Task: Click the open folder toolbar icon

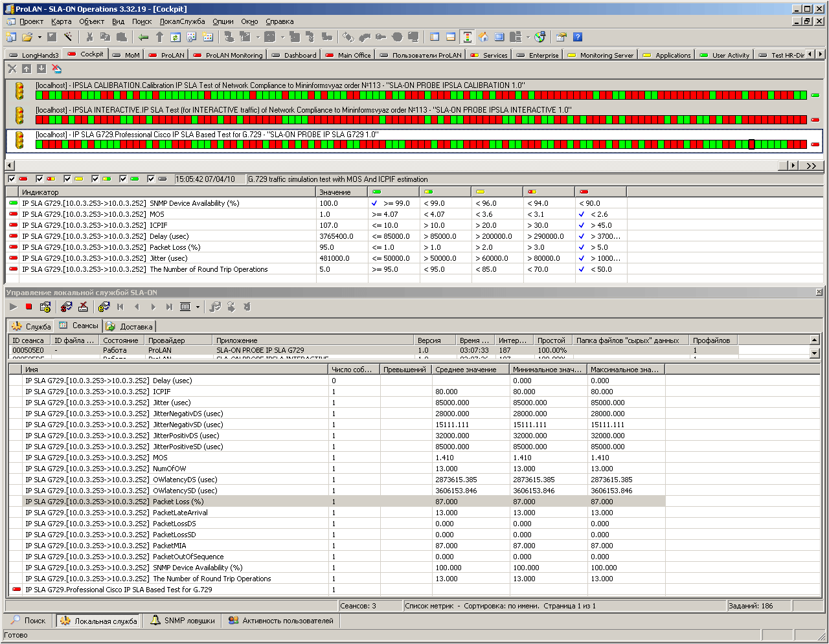Action: [x=27, y=37]
